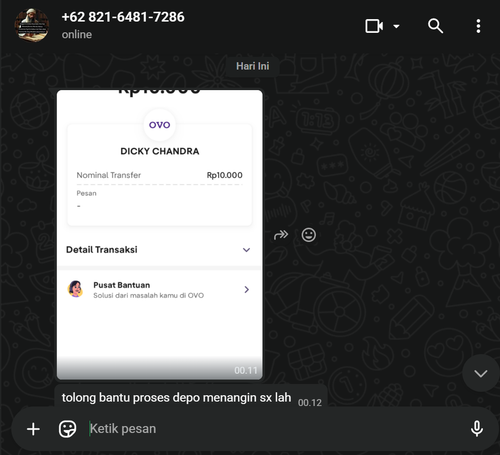This screenshot has width=500, height=455.
Task: Click the 'tolong bantu proses depo' message
Action: 176,397
